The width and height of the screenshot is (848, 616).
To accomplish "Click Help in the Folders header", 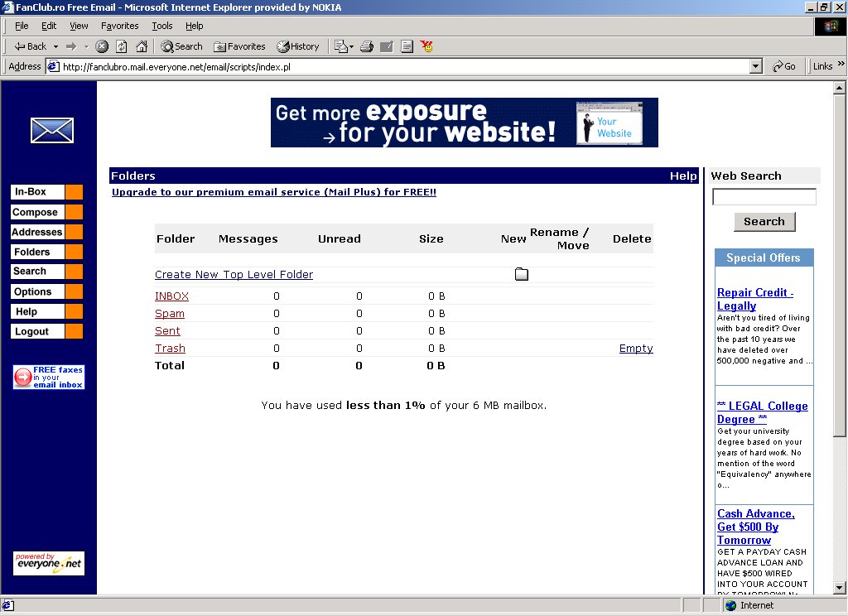I will [683, 176].
